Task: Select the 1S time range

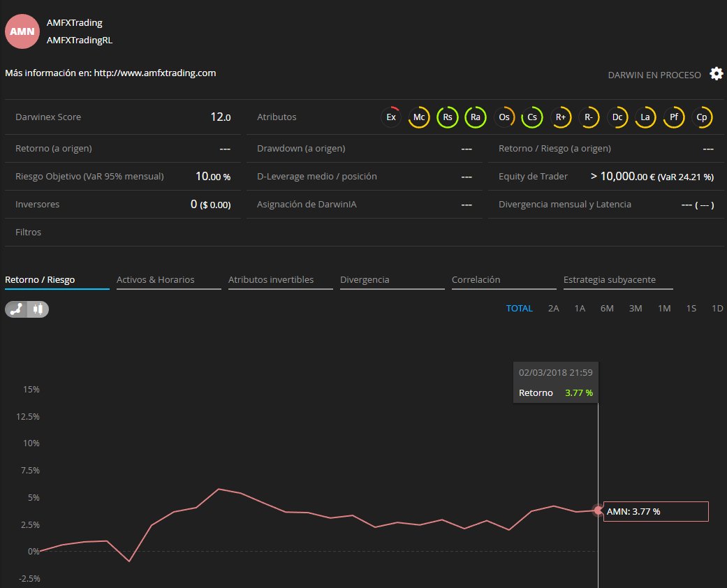Action: [x=691, y=309]
